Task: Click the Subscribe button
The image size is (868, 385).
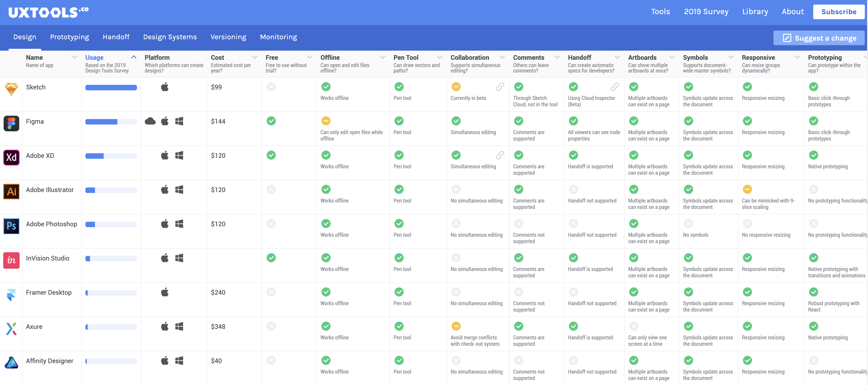Action: click(x=839, y=12)
